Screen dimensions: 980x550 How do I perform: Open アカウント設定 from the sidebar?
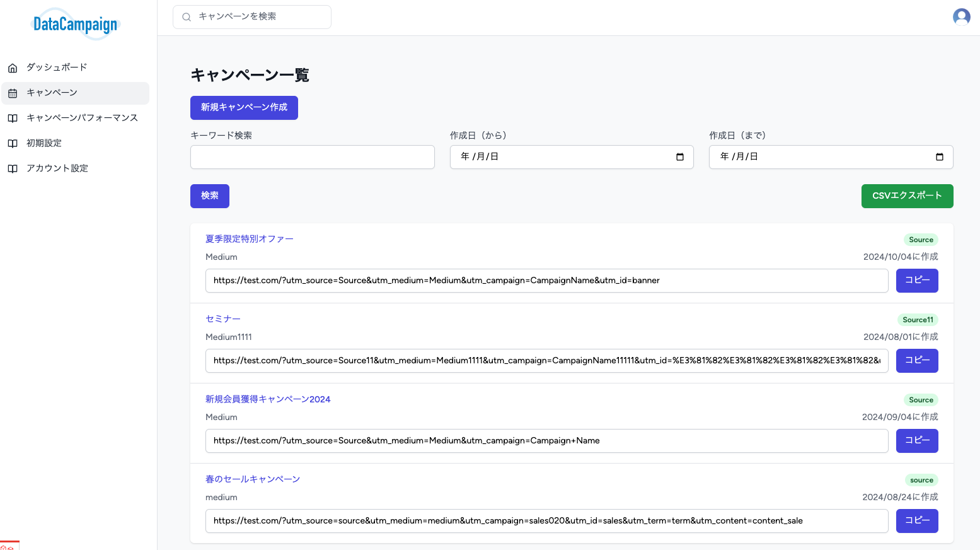click(x=76, y=168)
